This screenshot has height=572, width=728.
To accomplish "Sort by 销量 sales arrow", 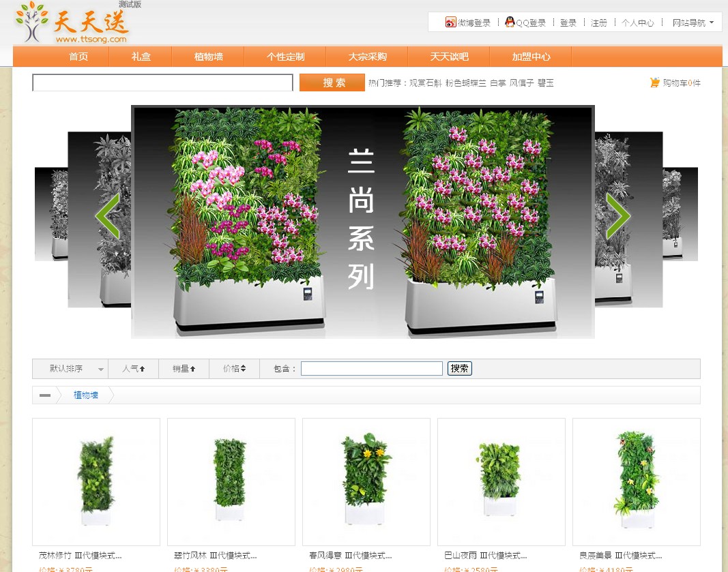I will click(x=192, y=369).
